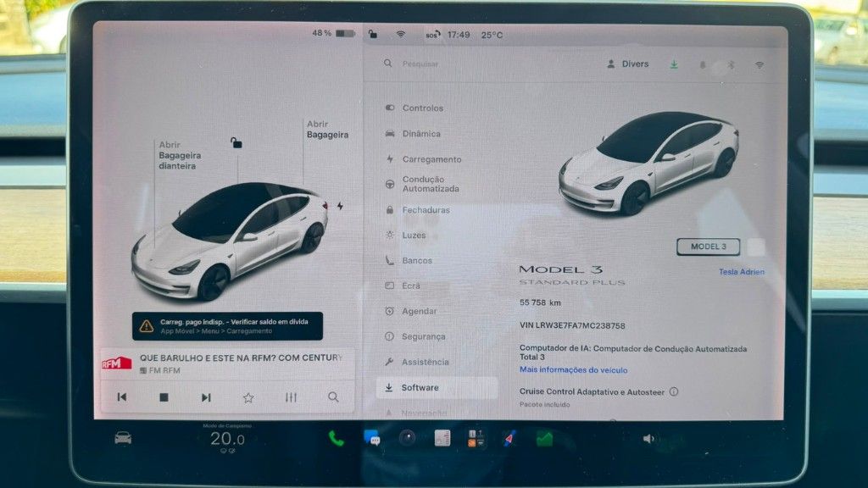Open the Controlos menu
Viewport: 868px width, 488px height.
click(422, 108)
